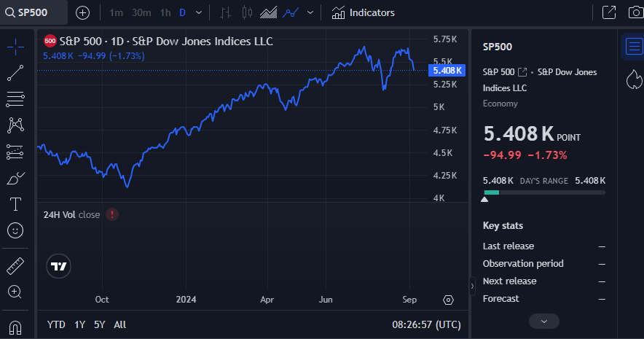Click the Observation period stat row
Image resolution: width=644 pixels, height=339 pixels.
pyautogui.click(x=543, y=264)
